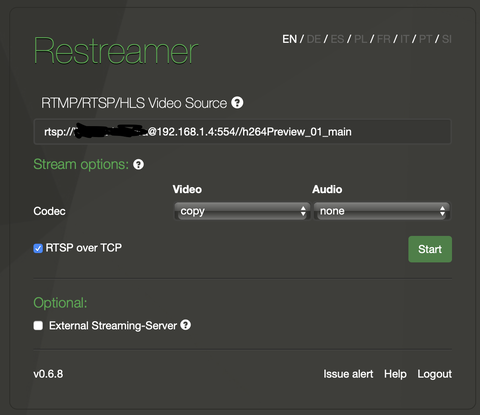Click the Restreamer logo
Viewport: 480px width, 415px height.
click(x=116, y=51)
